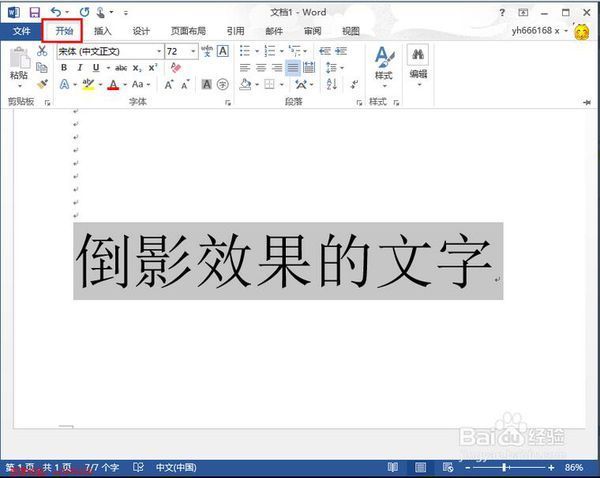Apply strikethrough (abc icon)

121,68
